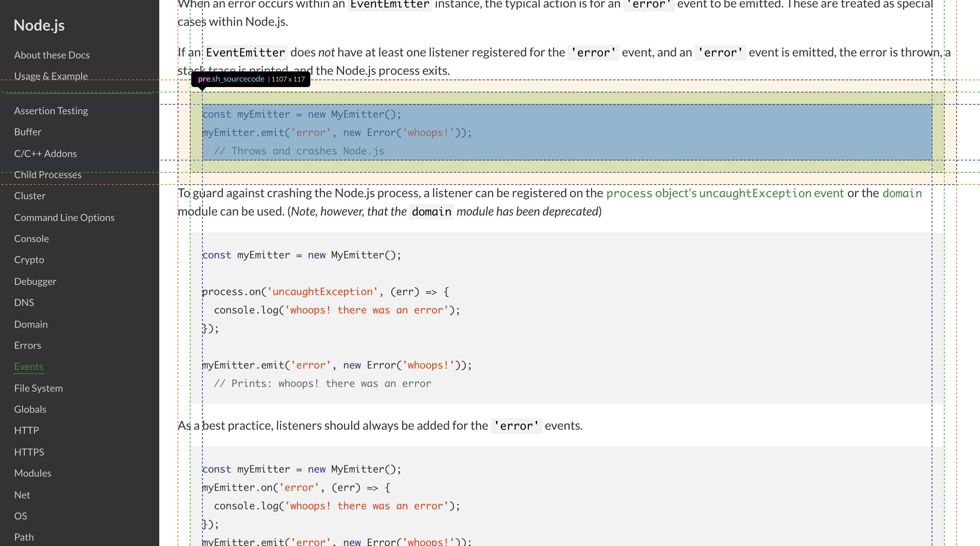Open Assertion Testing documentation
Screen dimensions: 980x546
coord(51,110)
